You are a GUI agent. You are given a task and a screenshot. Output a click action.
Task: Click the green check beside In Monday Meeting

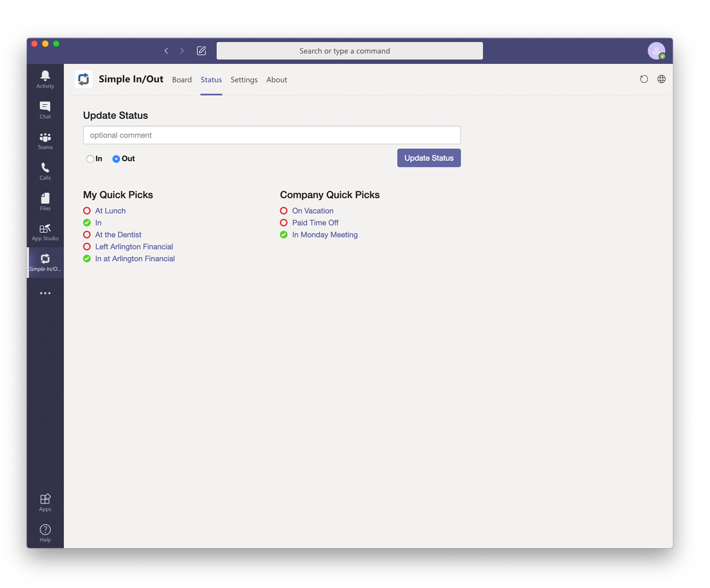pos(284,235)
